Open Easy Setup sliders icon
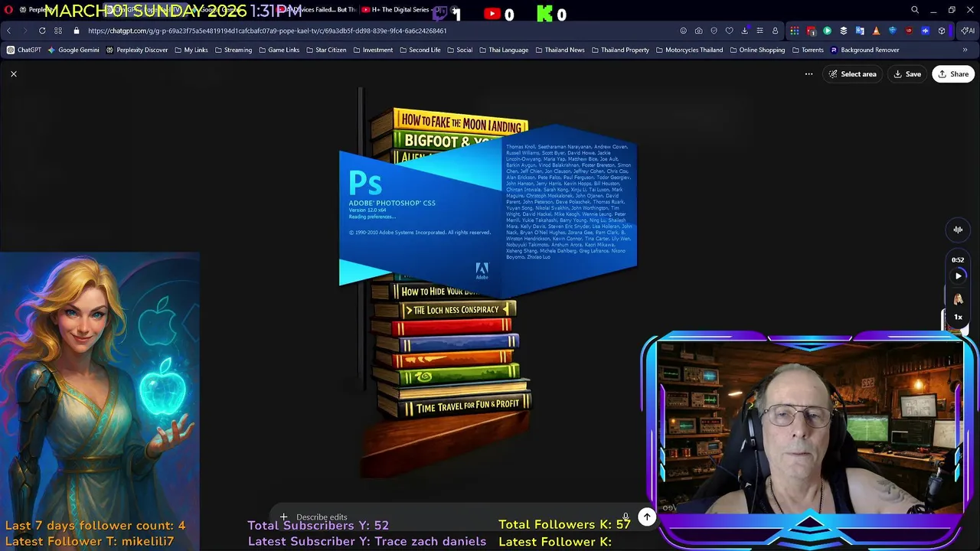Viewport: 980px width, 551px height. (759, 31)
